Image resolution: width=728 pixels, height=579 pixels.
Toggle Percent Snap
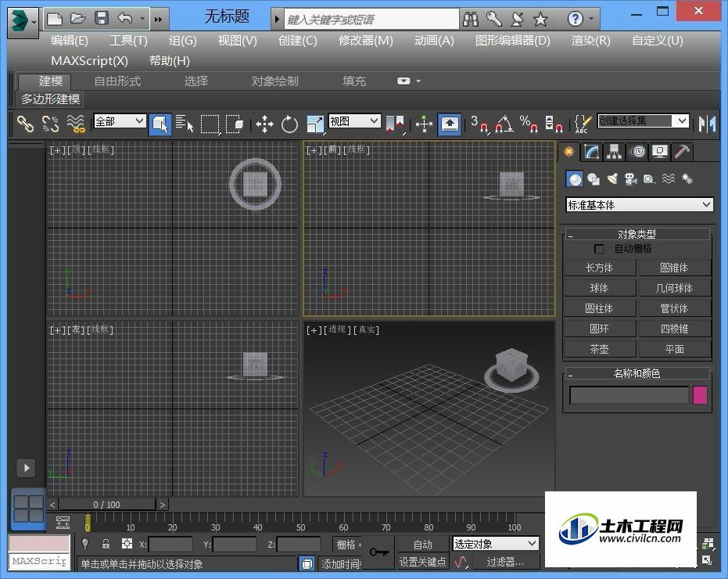(x=529, y=124)
